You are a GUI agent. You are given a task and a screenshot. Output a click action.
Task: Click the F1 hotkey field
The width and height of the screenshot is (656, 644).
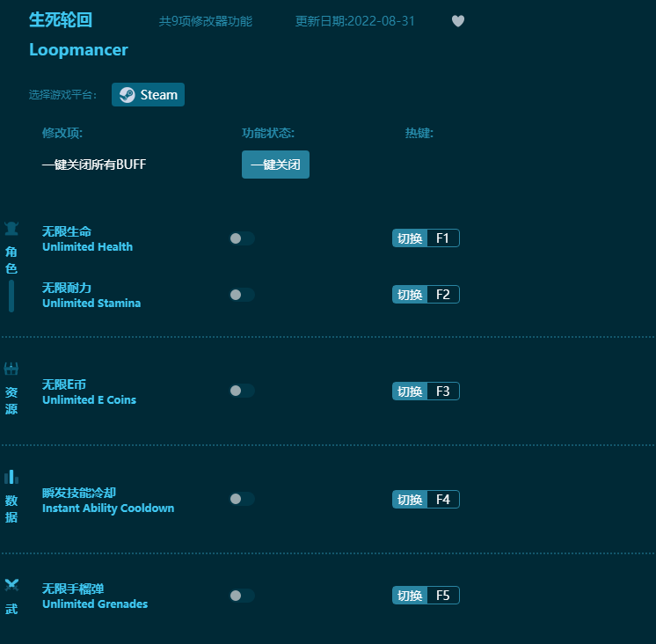coord(443,238)
